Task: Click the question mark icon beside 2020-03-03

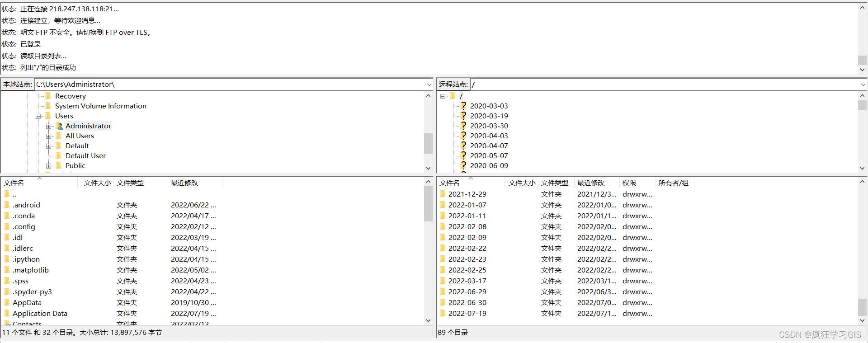Action: pos(463,106)
